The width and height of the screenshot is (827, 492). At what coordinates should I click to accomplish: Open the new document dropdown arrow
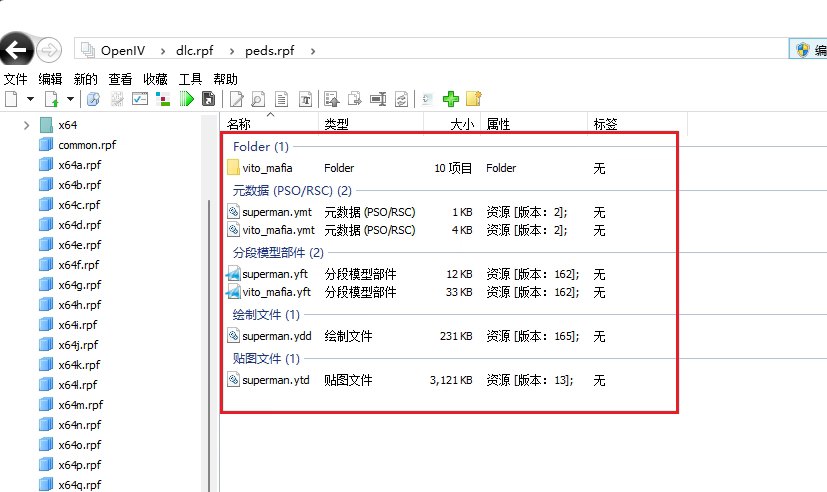[30, 99]
